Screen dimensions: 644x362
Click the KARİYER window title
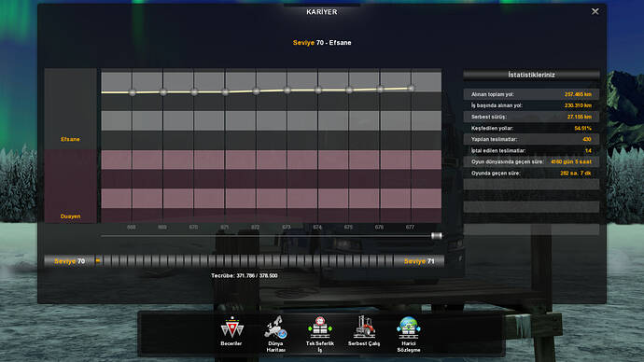point(322,12)
